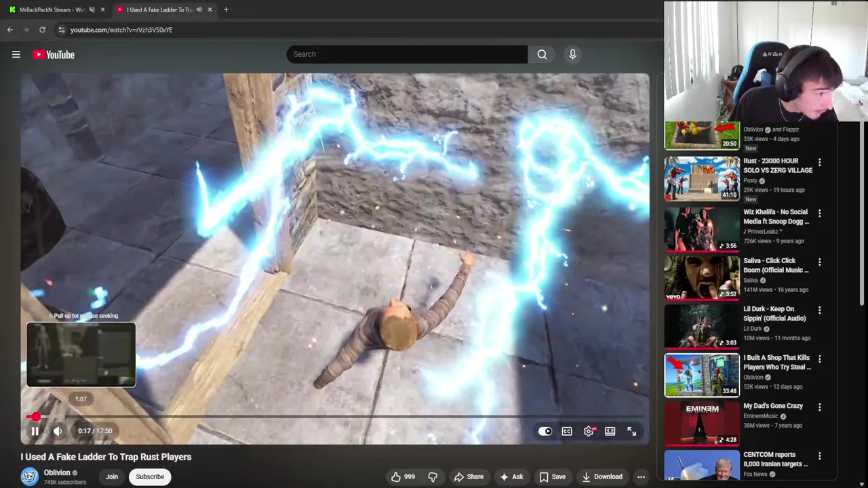Open the YouTube hamburger guide menu
The width and height of the screenshot is (868, 488).
[16, 54]
